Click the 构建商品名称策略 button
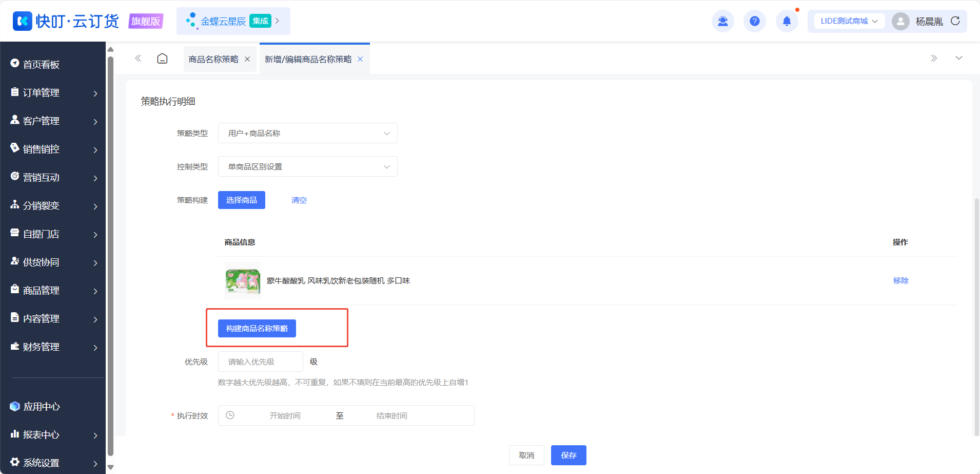 (257, 328)
